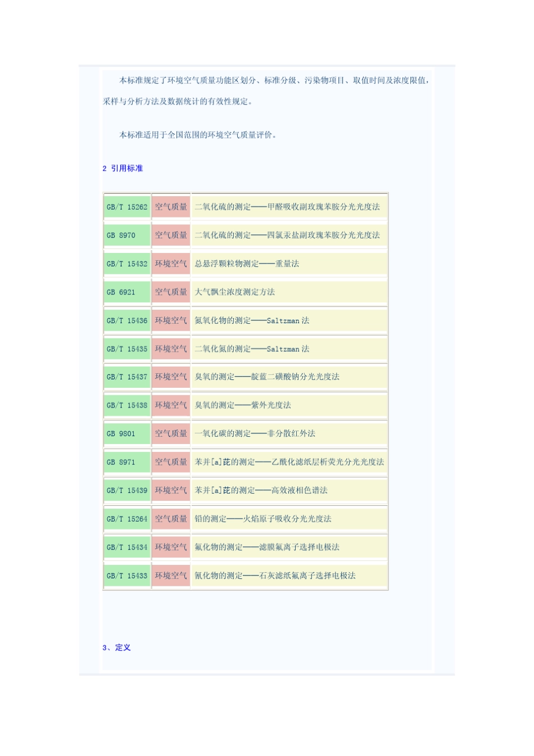Click '氮氧化物的测定——Saltzman 法'
The image size is (534, 756).
(x=252, y=320)
